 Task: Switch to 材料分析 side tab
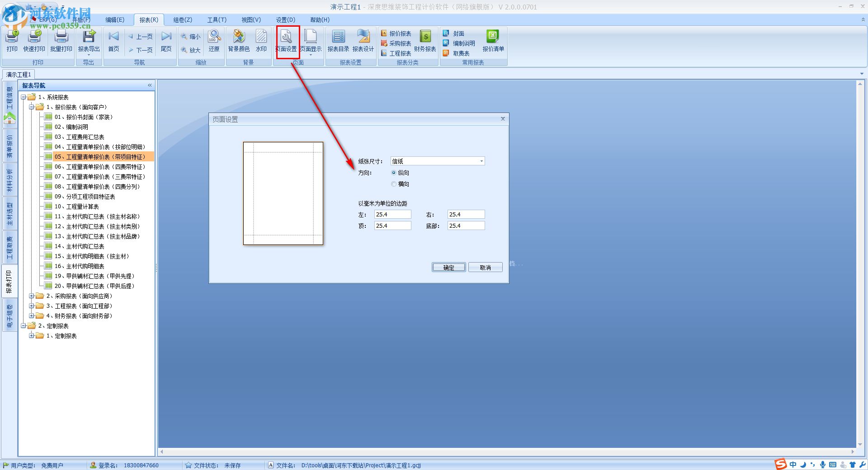(x=9, y=180)
